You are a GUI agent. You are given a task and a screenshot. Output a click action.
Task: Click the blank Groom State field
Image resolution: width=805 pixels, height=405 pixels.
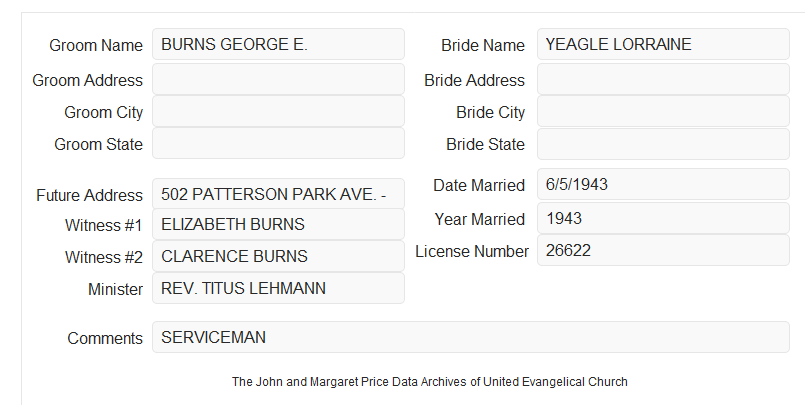click(x=278, y=143)
